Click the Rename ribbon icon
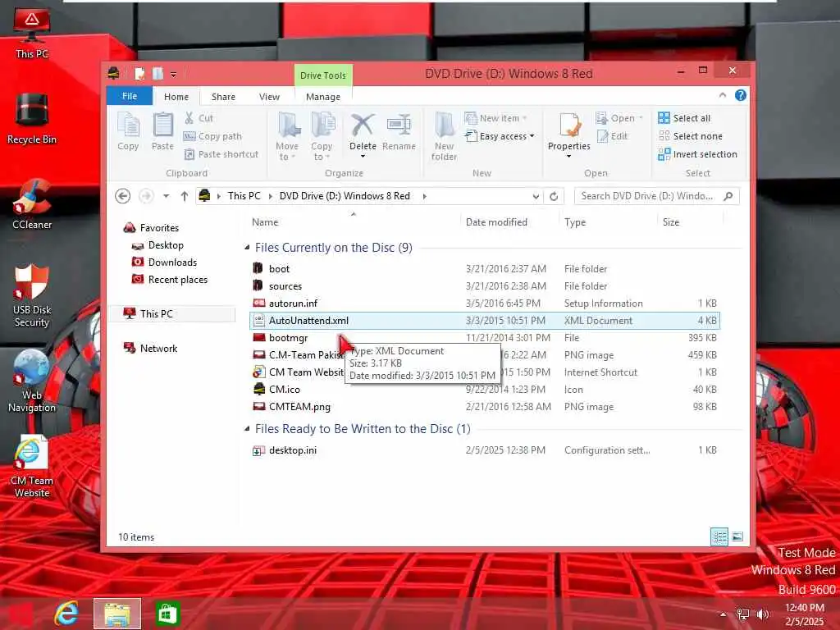The height and width of the screenshot is (630, 840). pos(399,131)
